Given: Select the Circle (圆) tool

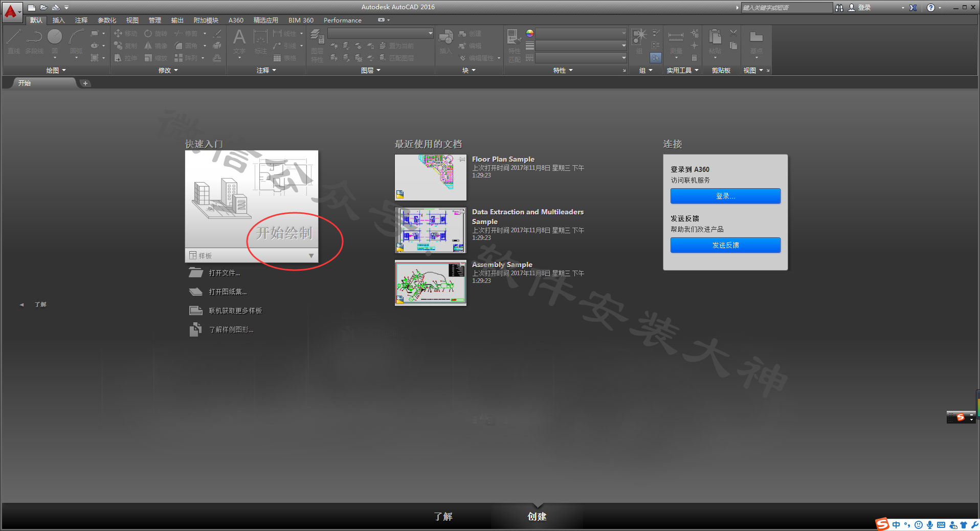Looking at the screenshot, I should click(x=55, y=41).
